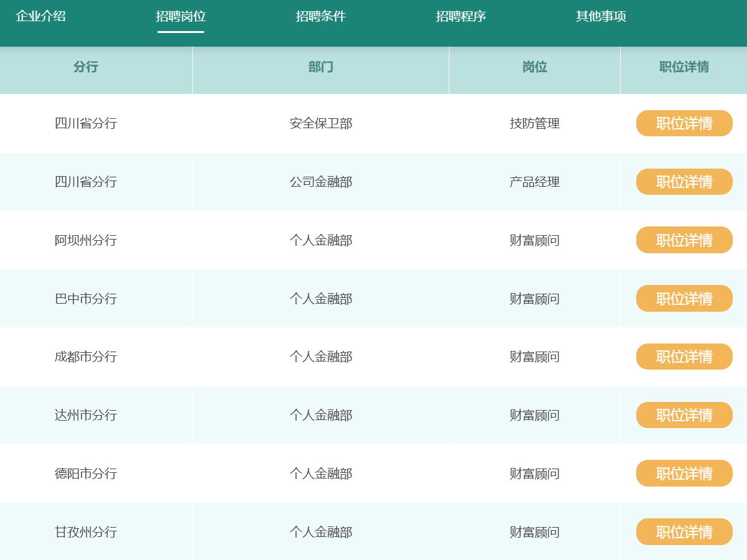View 职位详情 for 阿坝州分行 row
This screenshot has height=560, width=747.
(684, 240)
